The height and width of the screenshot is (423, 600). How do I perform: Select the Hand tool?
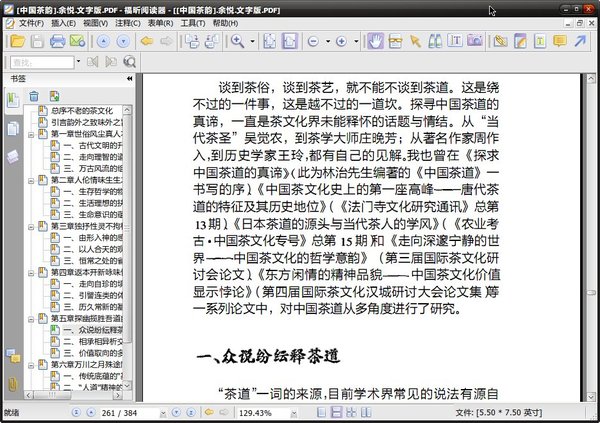pyautogui.click(x=375, y=41)
